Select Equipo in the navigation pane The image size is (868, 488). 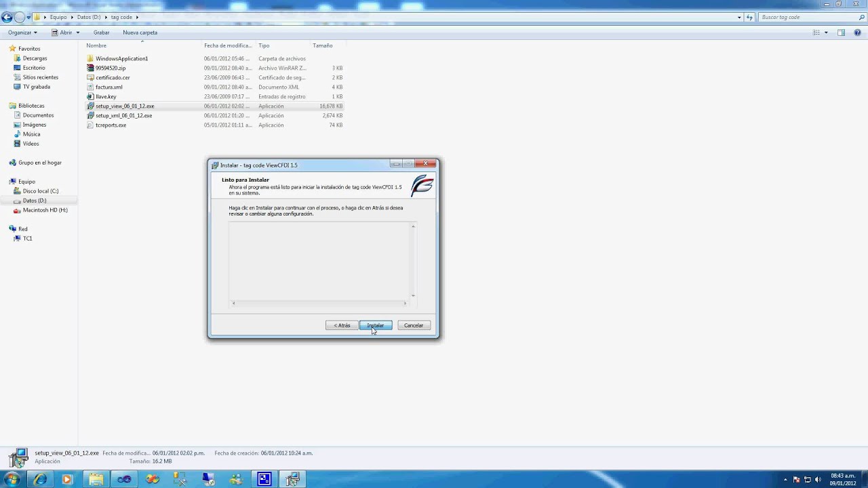(x=26, y=182)
